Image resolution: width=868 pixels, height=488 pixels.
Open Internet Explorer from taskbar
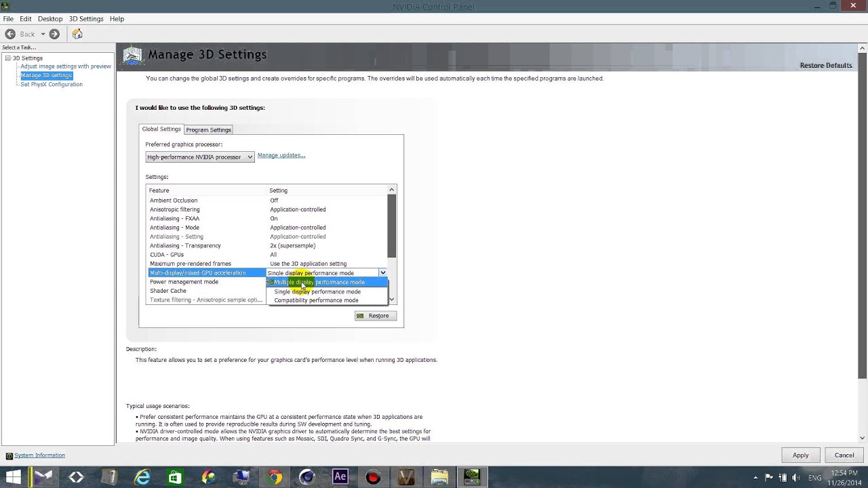pyautogui.click(x=142, y=477)
